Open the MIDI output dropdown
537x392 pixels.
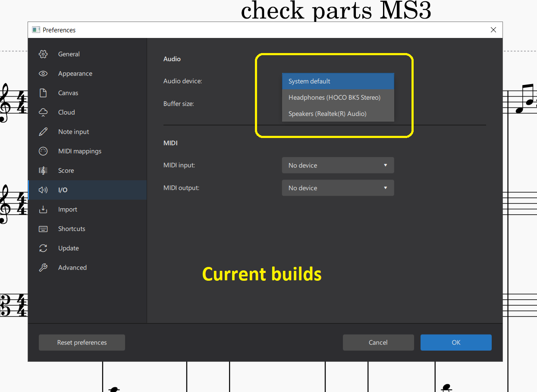point(338,188)
